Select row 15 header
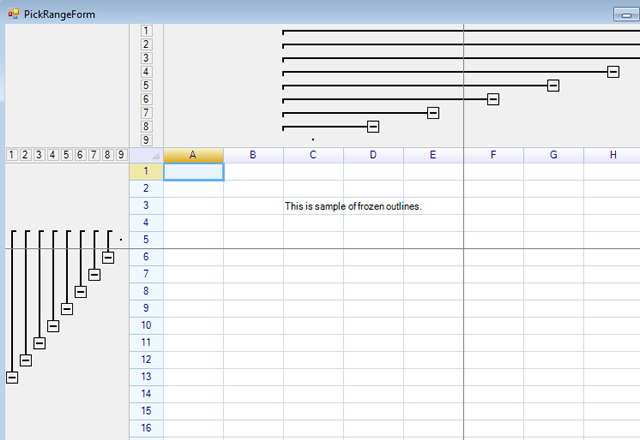Image resolution: width=640 pixels, height=440 pixels. pos(147,411)
